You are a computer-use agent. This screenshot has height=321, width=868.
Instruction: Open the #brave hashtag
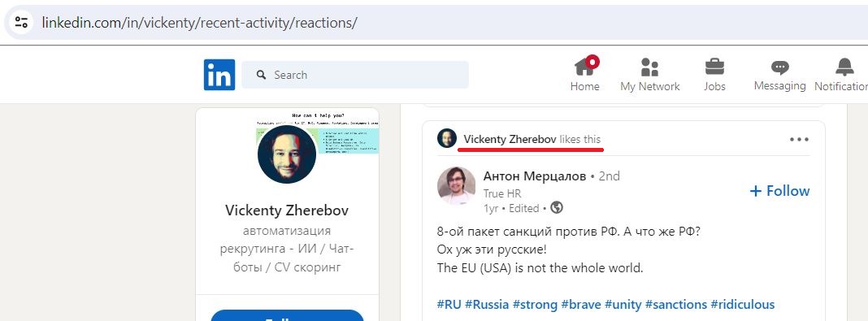tap(580, 305)
